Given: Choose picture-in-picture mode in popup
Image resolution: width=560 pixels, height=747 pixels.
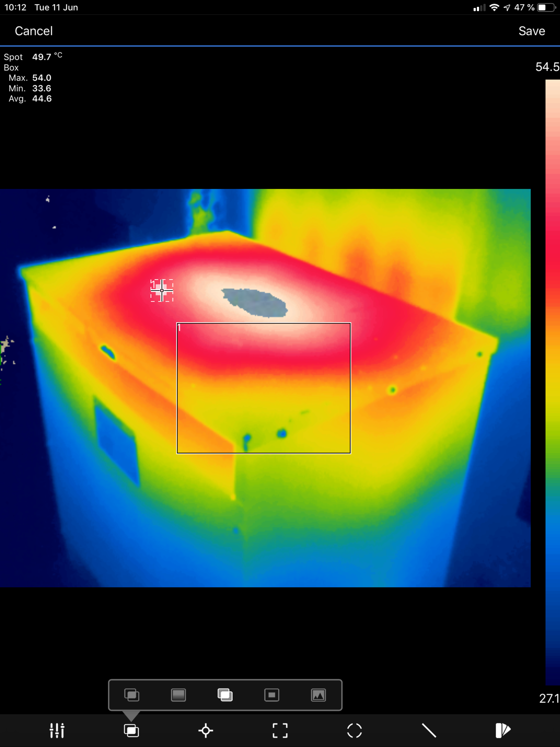Looking at the screenshot, I should (x=272, y=695).
